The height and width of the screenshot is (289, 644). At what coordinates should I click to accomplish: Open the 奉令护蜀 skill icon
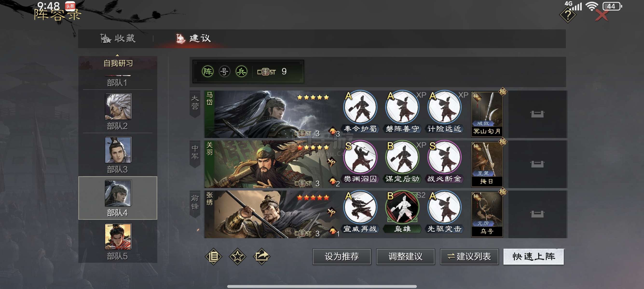[x=360, y=107]
